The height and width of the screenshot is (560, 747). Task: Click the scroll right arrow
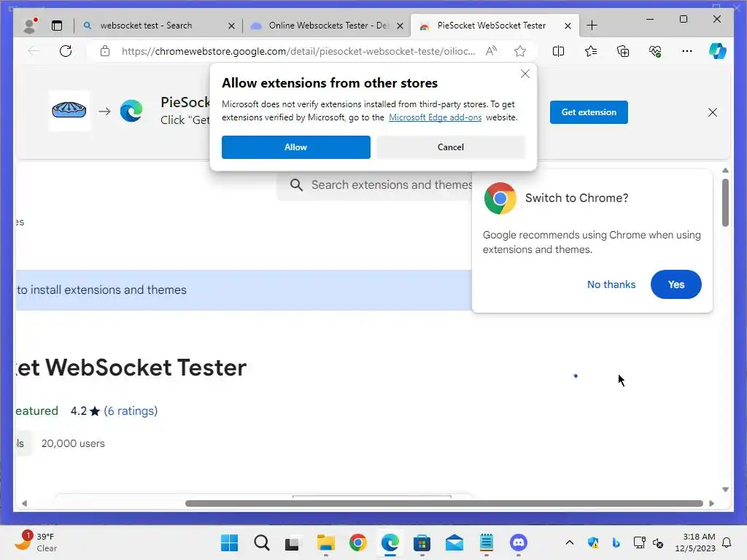[712, 503]
